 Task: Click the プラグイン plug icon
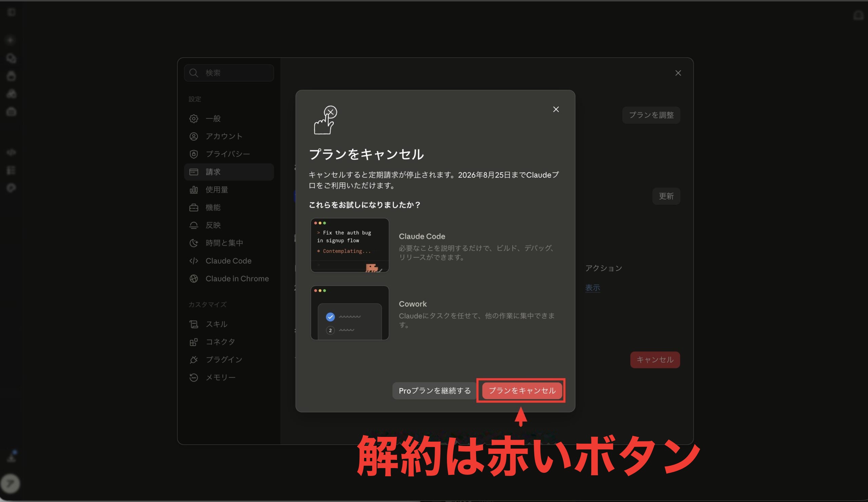pyautogui.click(x=194, y=360)
